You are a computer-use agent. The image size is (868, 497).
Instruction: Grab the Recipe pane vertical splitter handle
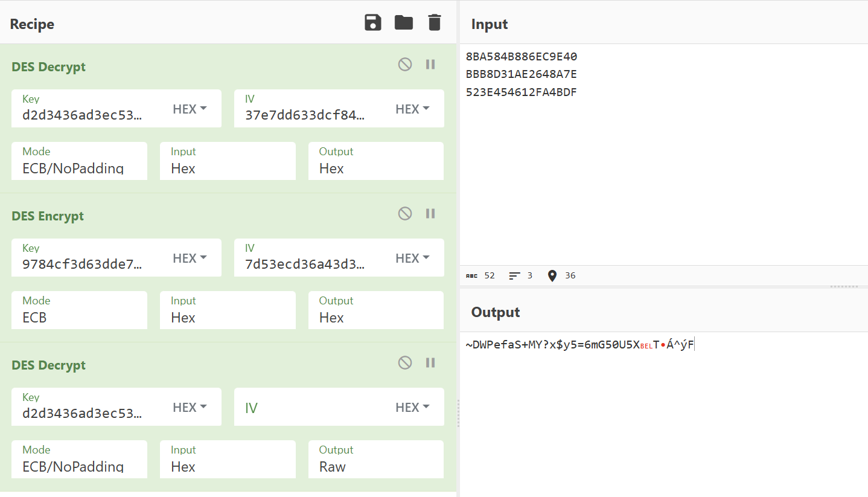click(x=458, y=413)
